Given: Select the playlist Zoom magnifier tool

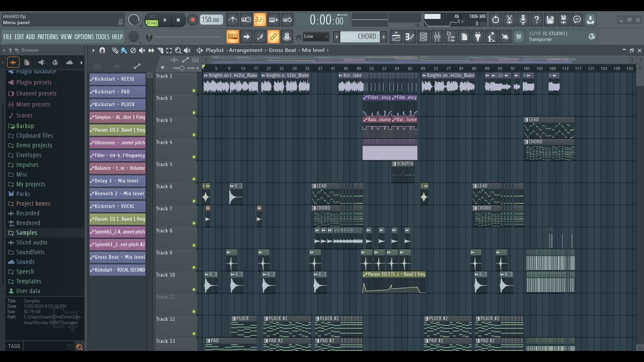Looking at the screenshot, I should pyautogui.click(x=178, y=50).
